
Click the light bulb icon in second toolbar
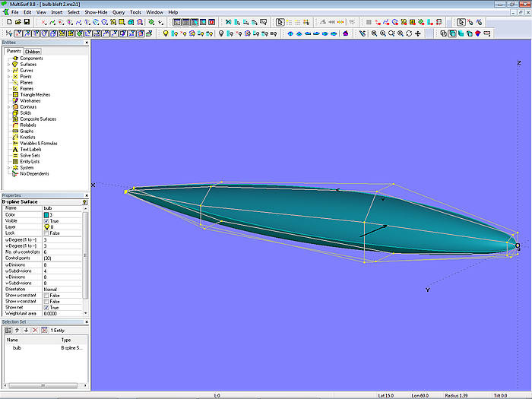tap(166, 33)
